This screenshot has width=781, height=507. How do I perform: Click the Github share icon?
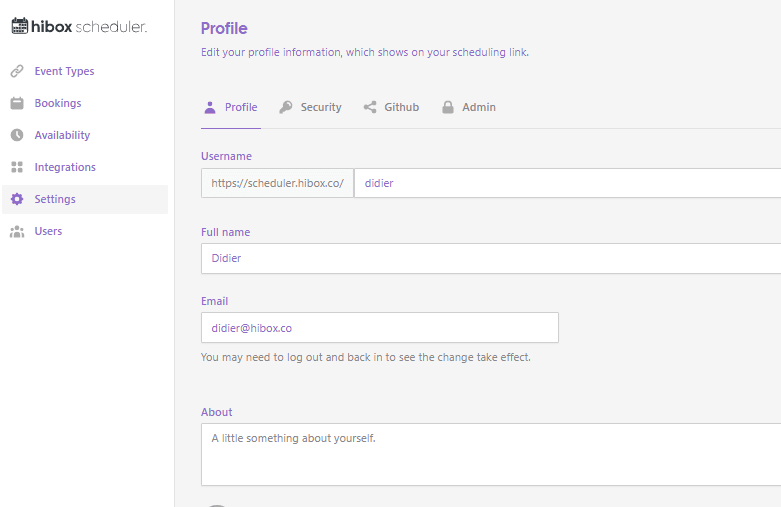[x=370, y=107]
